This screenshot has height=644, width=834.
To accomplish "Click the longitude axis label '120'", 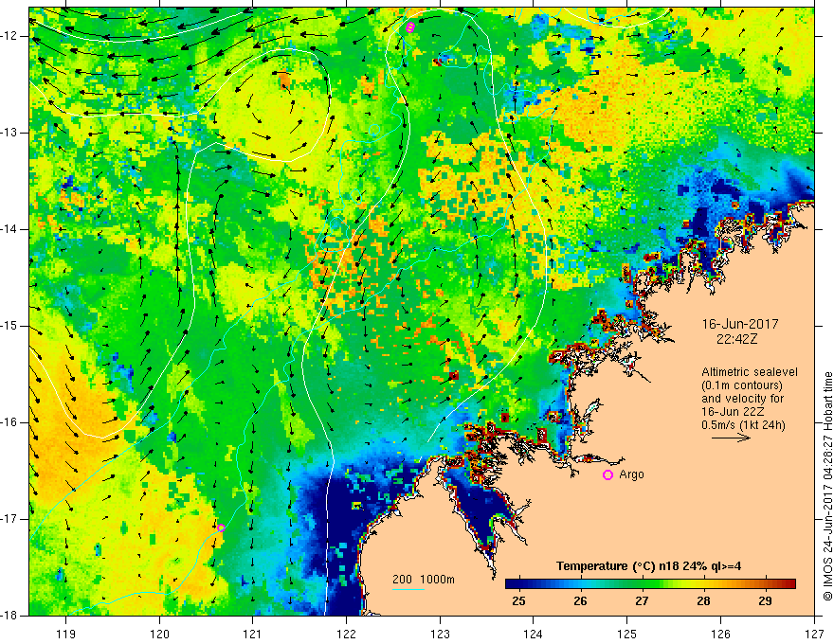I will tap(159, 634).
